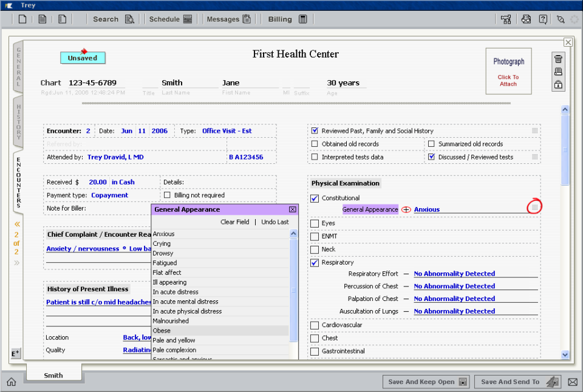Click Undo Last in General Appearance popup
Screen dimensions: 583x392
coord(274,222)
